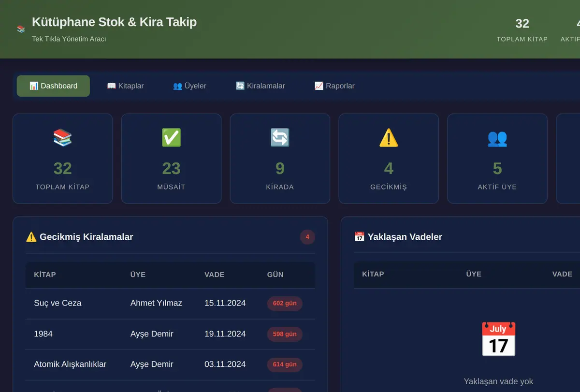Click the GÜN column header

275,275
